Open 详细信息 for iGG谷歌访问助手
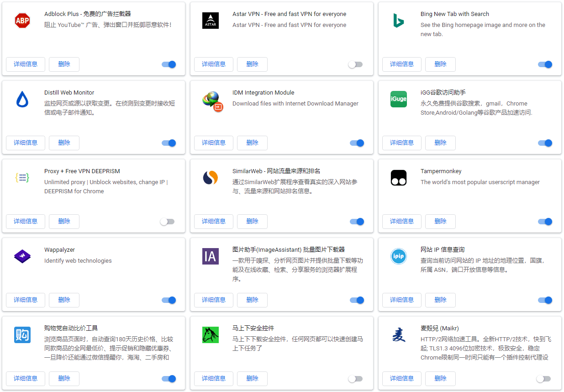The image size is (564, 392). click(x=402, y=143)
